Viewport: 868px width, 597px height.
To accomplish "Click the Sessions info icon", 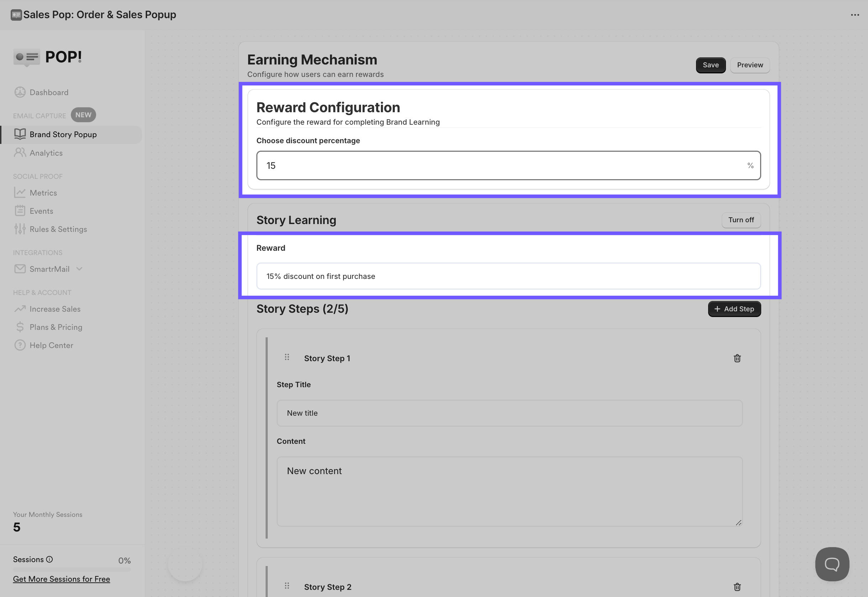I will [49, 559].
